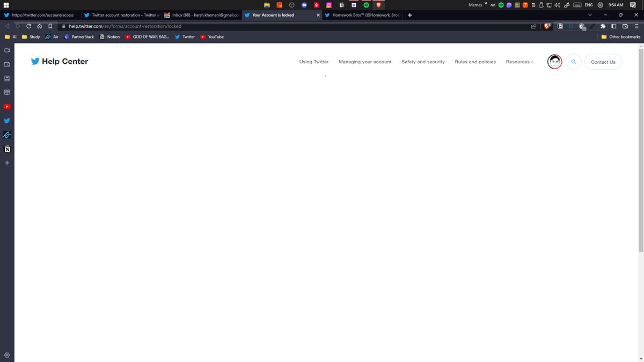644x362 pixels.
Task: Open the YouTube bookmark in bookmarks bar
Action: pos(212,37)
